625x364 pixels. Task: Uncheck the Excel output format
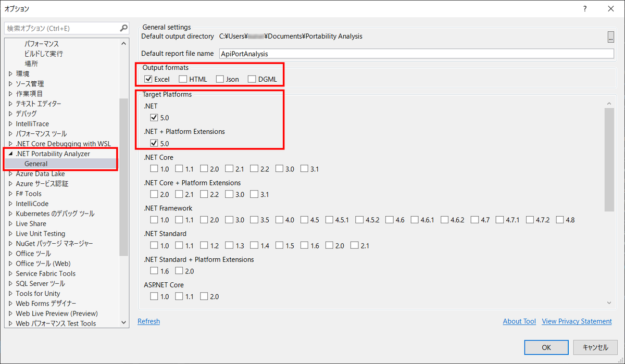point(148,79)
